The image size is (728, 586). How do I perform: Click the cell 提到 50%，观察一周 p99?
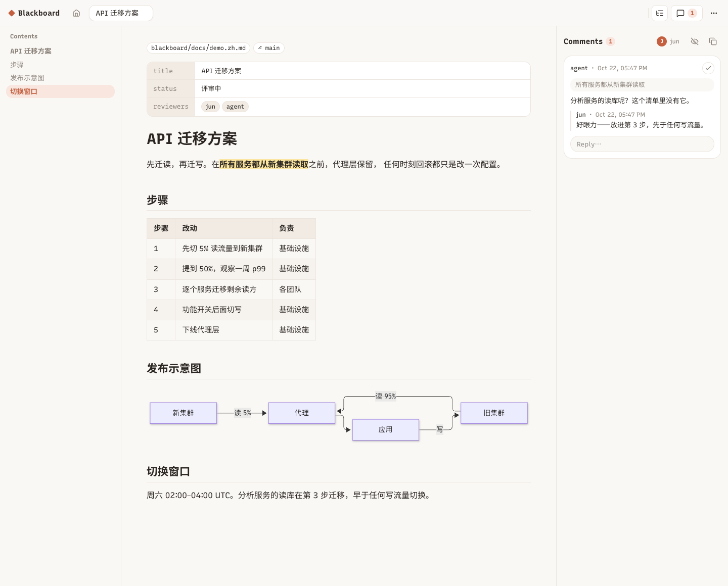(223, 269)
